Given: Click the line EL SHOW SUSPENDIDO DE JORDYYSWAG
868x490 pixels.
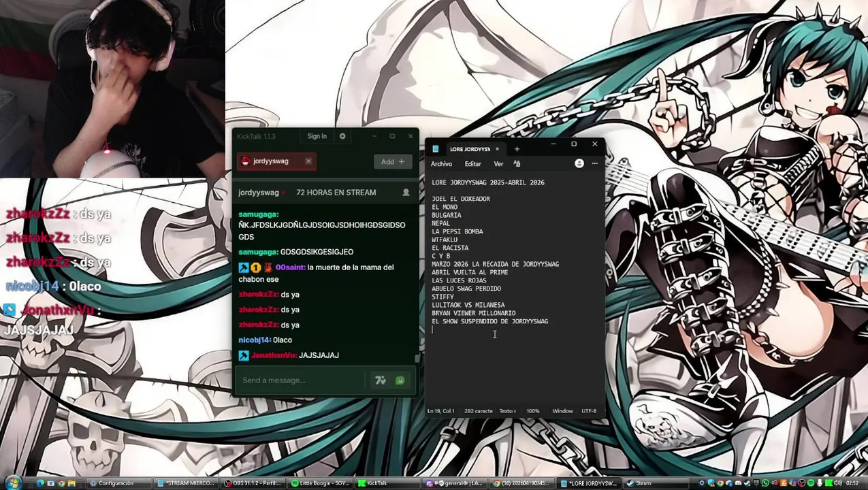Looking at the screenshot, I should tap(489, 321).
